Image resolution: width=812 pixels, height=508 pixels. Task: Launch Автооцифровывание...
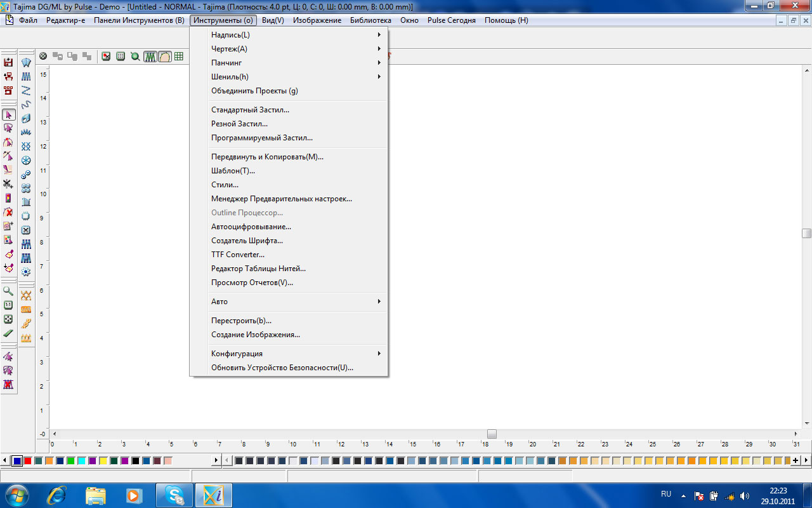tap(289, 227)
